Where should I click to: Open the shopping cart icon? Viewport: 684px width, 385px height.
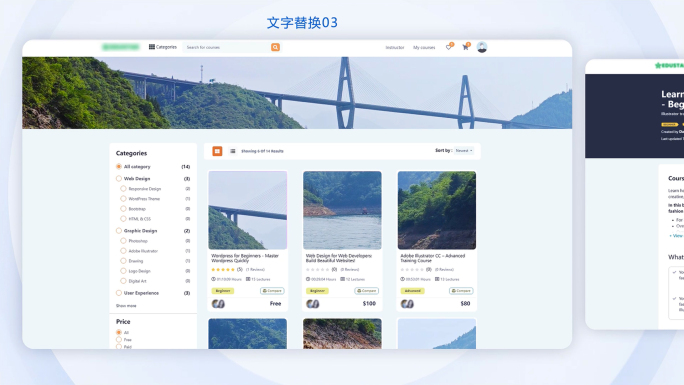[x=466, y=47]
